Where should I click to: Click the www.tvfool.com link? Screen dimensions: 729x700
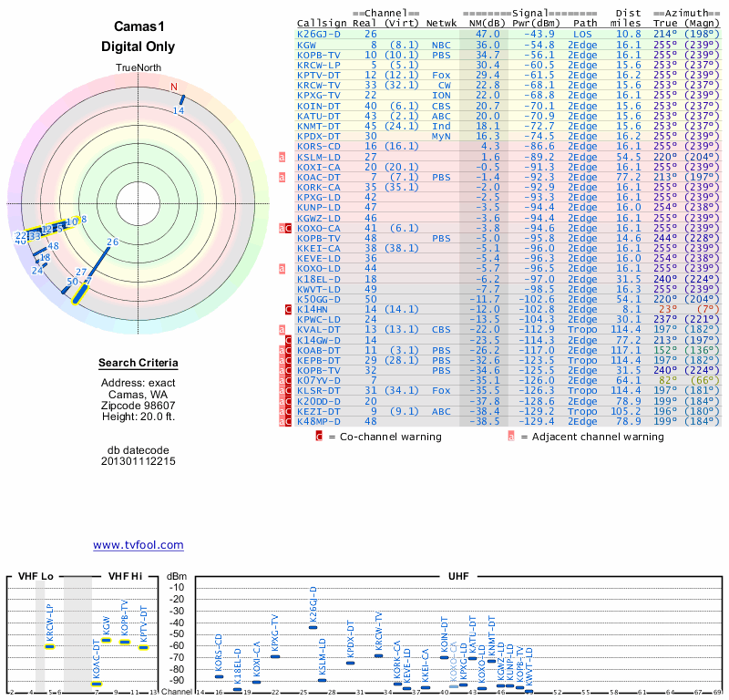[x=139, y=545]
